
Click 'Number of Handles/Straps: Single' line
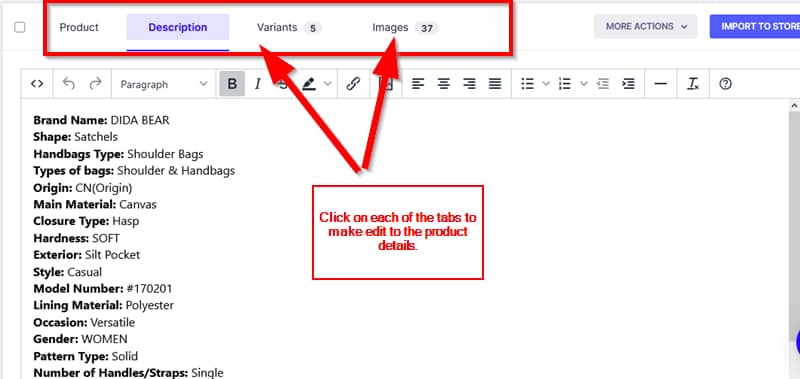coord(128,373)
